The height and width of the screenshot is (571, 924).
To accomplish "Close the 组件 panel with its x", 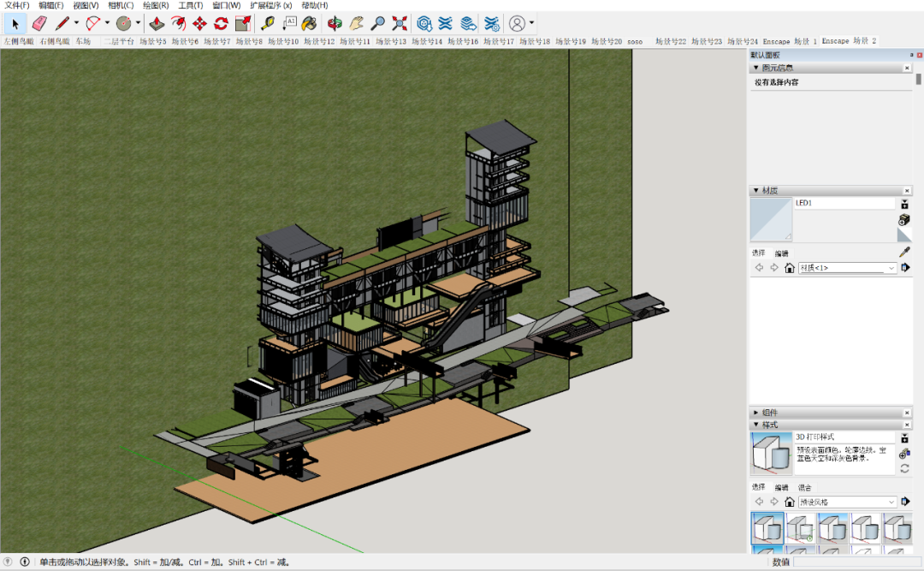I will tap(907, 413).
